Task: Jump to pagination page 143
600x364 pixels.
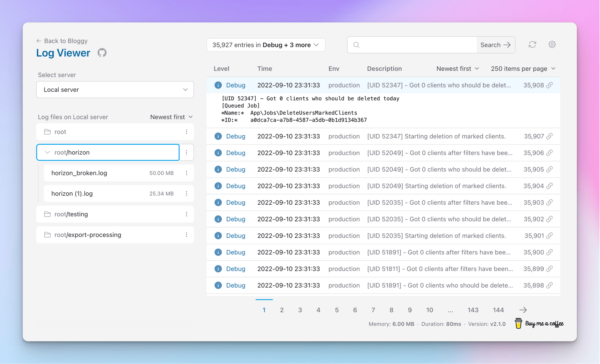Action: tap(473, 310)
